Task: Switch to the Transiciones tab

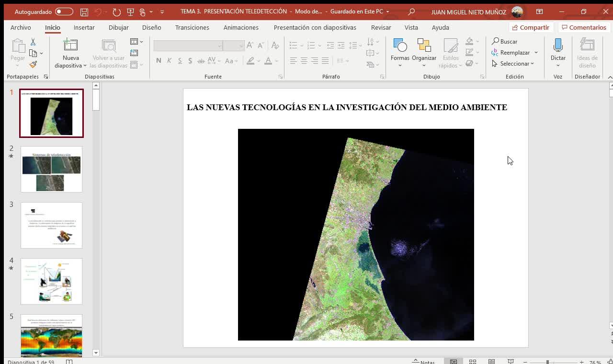Action: 192,28
